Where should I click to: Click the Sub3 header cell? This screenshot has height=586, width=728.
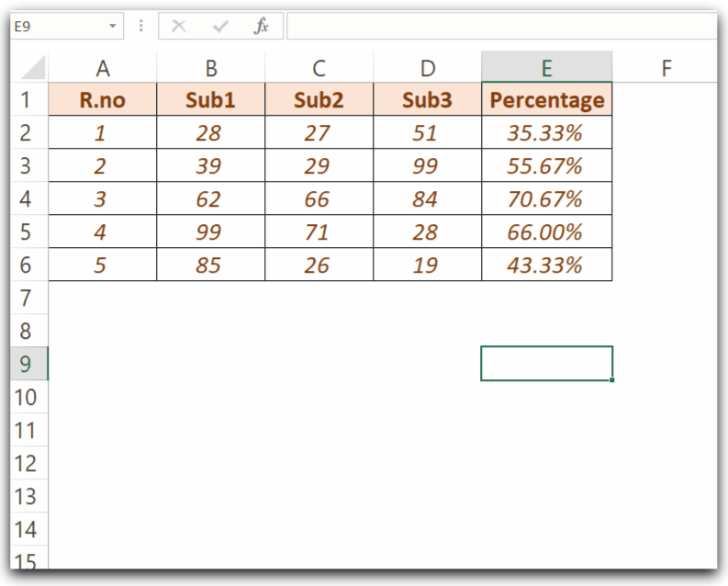click(x=427, y=99)
